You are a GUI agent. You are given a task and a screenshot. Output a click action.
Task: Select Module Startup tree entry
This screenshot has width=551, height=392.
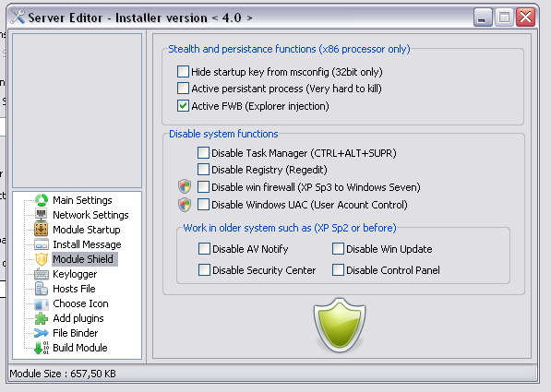(x=87, y=230)
